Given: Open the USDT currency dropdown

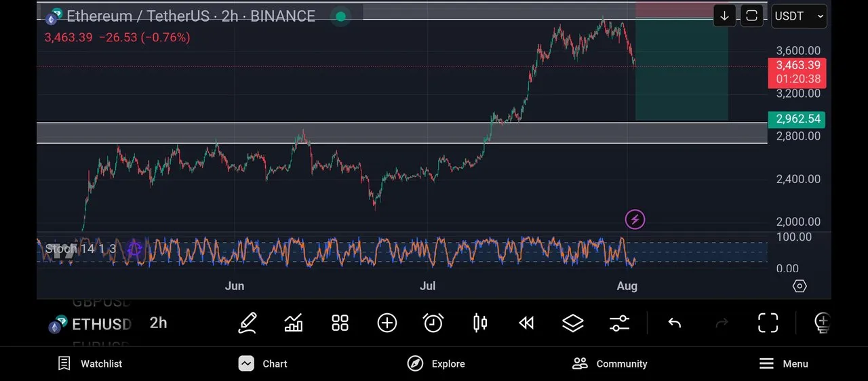Looking at the screenshot, I should [799, 16].
